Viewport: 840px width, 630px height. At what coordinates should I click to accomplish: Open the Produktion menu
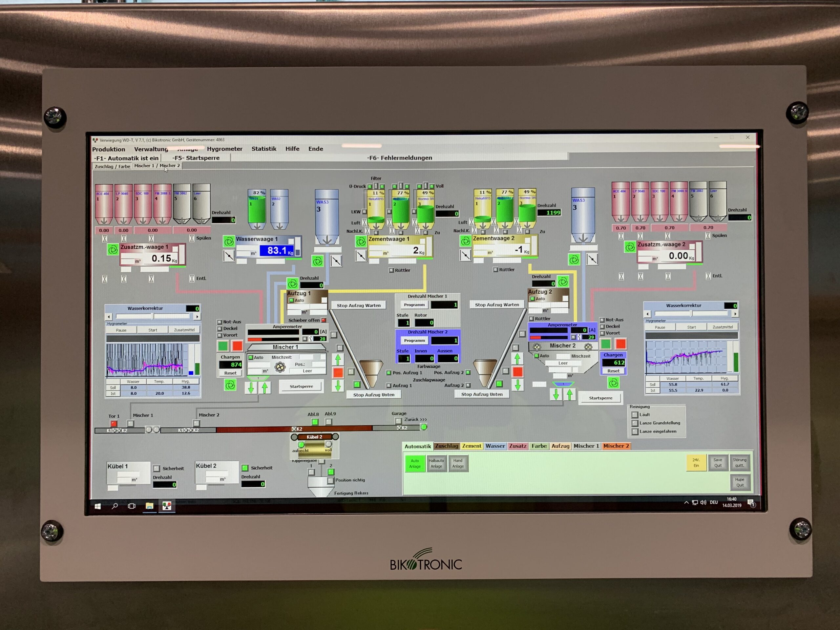tap(109, 149)
